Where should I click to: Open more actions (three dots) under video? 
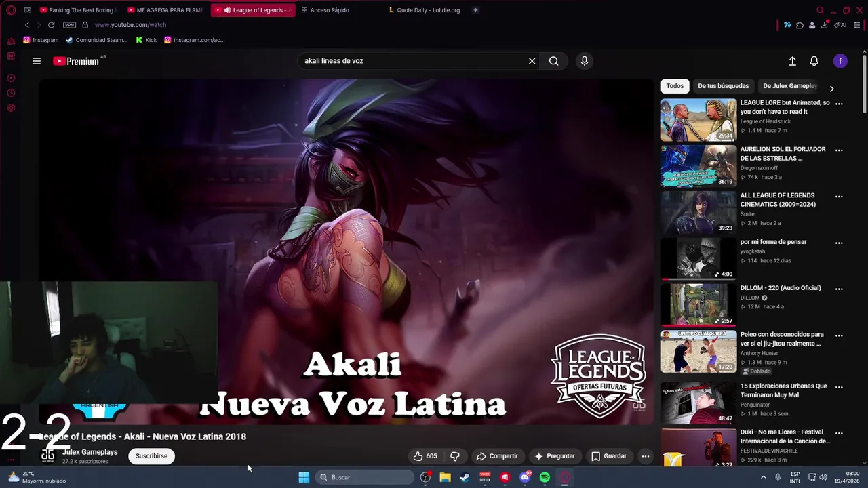tap(646, 456)
